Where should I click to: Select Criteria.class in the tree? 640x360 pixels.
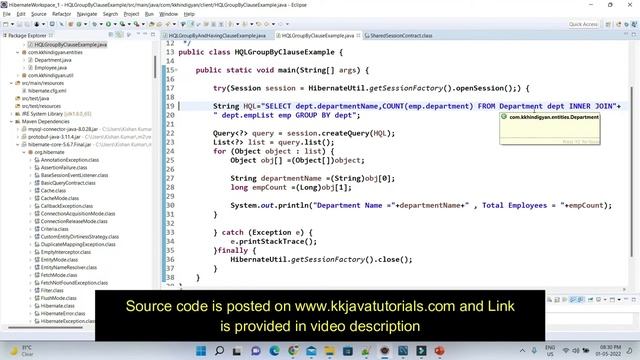pyautogui.click(x=54, y=229)
